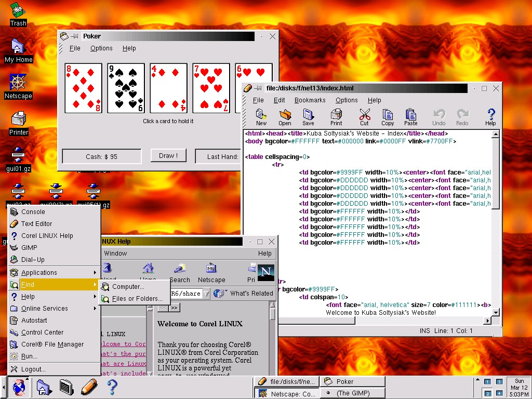
Task: Open the Netscape location dropdown arrow
Action: 206,294
